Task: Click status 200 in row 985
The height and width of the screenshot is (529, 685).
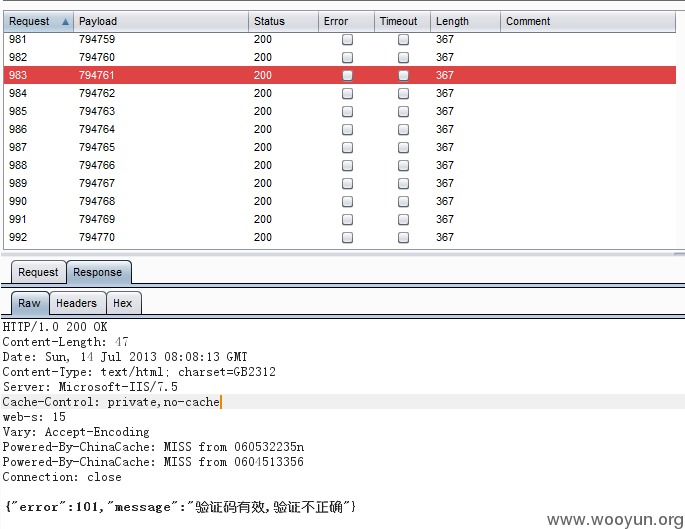Action: [x=263, y=111]
